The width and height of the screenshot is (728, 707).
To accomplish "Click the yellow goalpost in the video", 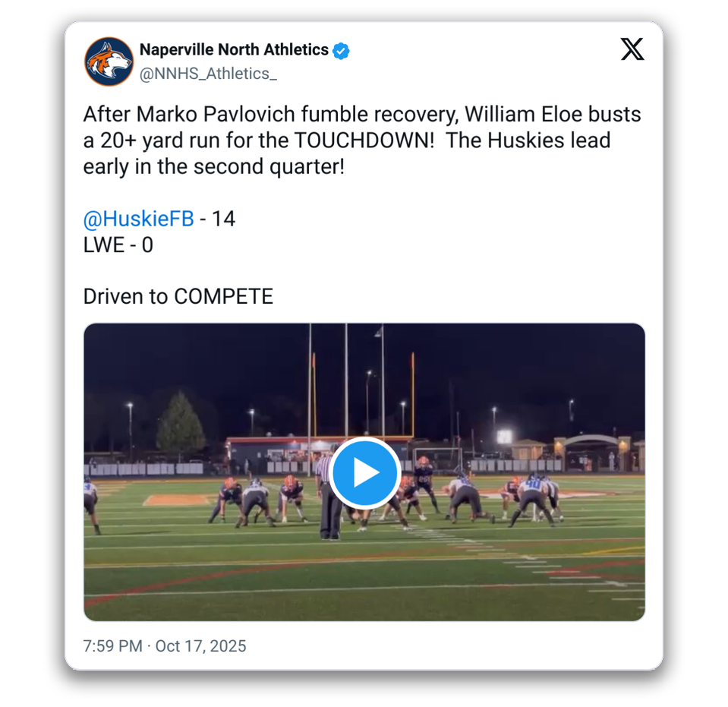I will click(x=412, y=395).
